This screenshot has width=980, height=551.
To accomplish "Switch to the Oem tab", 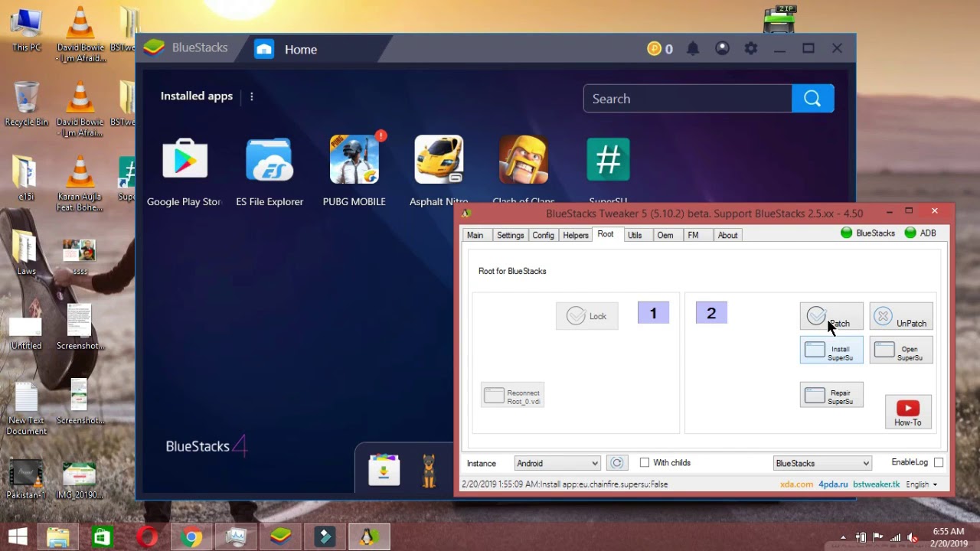I will 665,235.
